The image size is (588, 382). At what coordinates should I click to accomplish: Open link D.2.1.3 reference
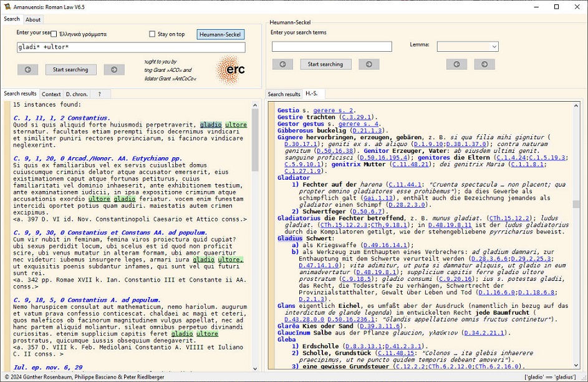point(311,299)
